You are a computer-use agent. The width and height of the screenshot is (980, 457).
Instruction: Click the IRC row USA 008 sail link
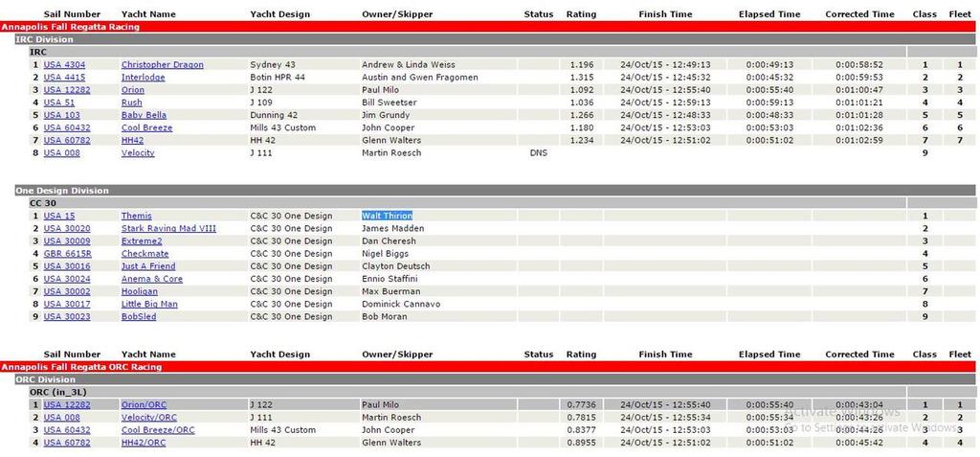point(62,152)
